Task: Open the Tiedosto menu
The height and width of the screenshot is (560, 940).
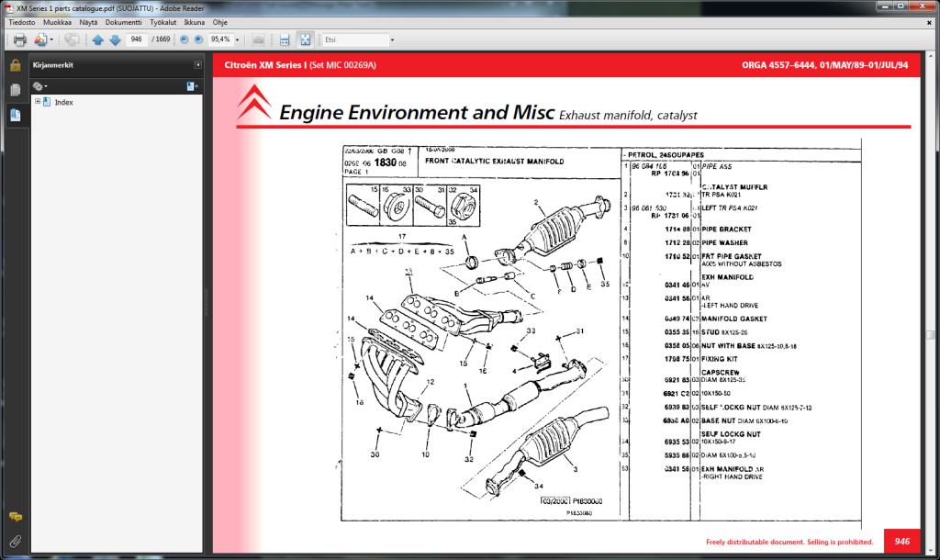Action: [x=23, y=21]
